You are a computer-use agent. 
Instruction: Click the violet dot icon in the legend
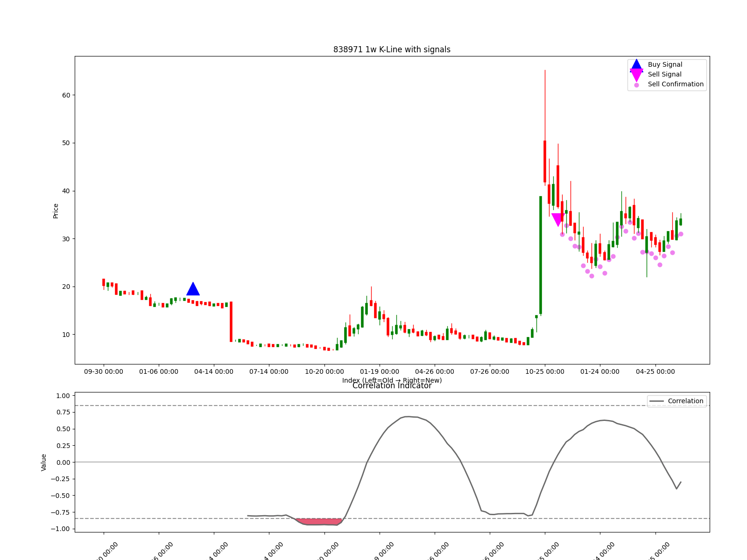[x=636, y=85]
